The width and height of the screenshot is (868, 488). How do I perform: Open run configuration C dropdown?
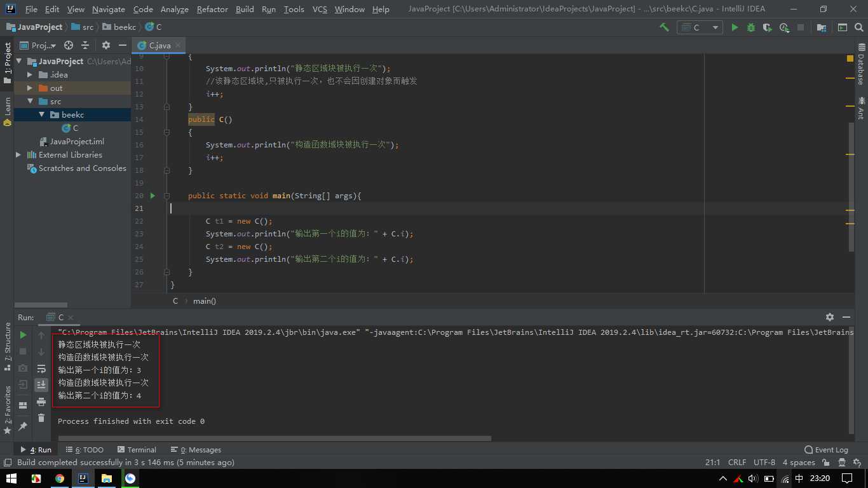tap(700, 27)
